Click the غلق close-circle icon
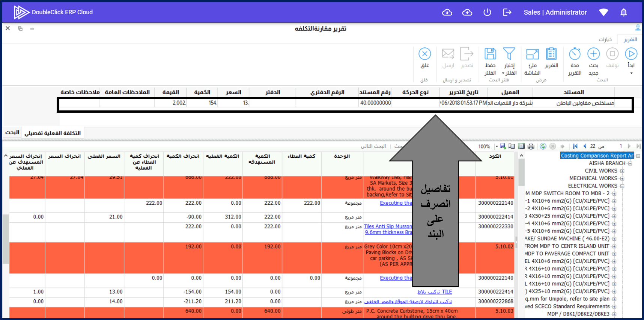 [x=425, y=54]
